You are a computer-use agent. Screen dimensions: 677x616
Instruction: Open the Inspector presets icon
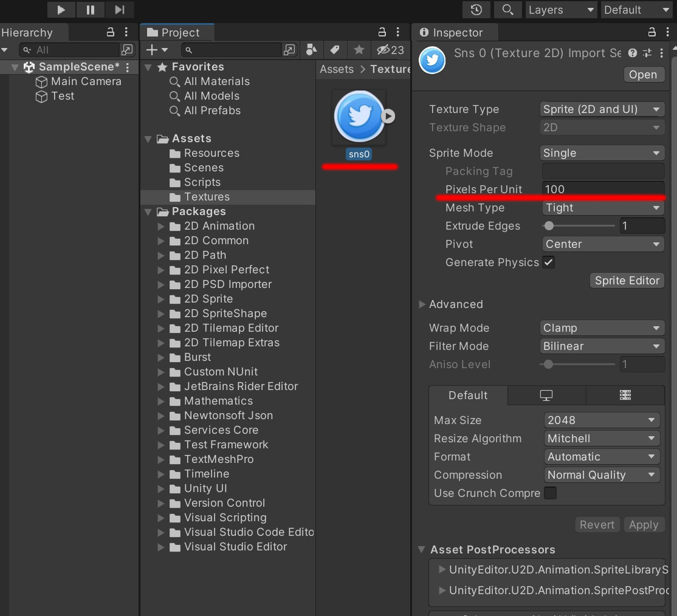(647, 53)
